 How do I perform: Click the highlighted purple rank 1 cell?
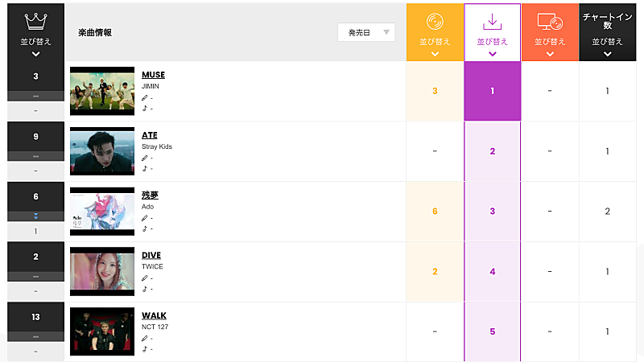[x=493, y=91]
